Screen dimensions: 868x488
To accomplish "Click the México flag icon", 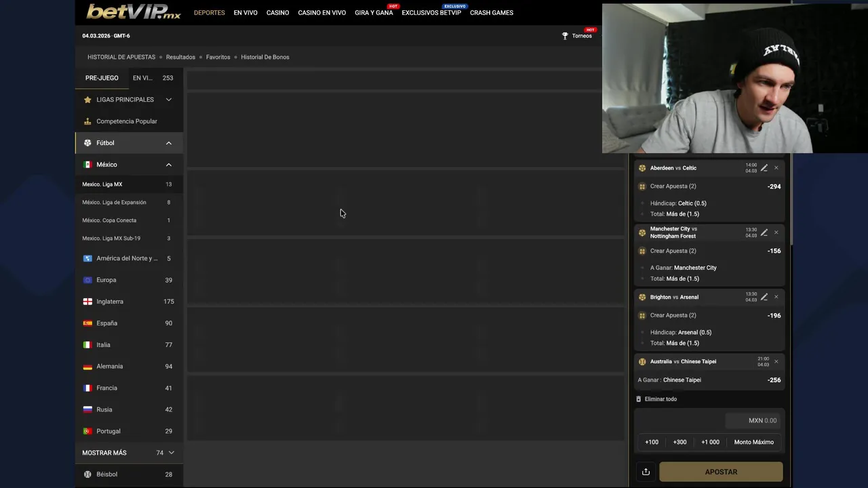I will point(87,165).
